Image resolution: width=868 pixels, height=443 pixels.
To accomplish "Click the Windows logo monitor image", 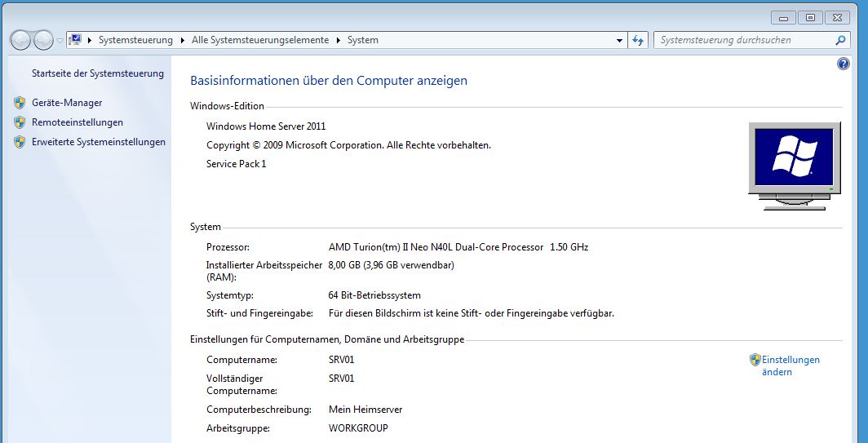I will click(795, 166).
